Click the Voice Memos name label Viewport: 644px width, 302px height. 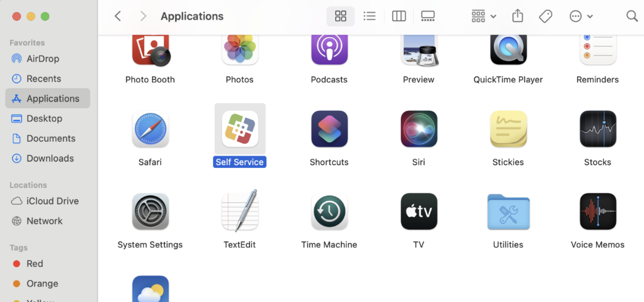point(598,245)
